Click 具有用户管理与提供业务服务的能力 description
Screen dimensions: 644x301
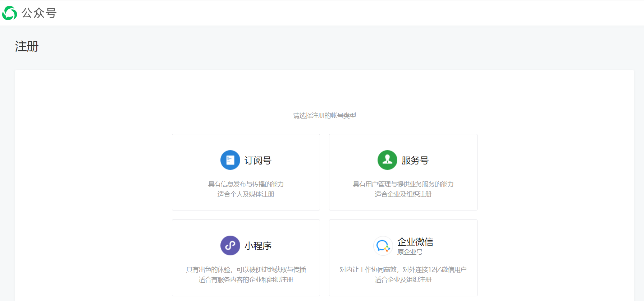(x=403, y=184)
